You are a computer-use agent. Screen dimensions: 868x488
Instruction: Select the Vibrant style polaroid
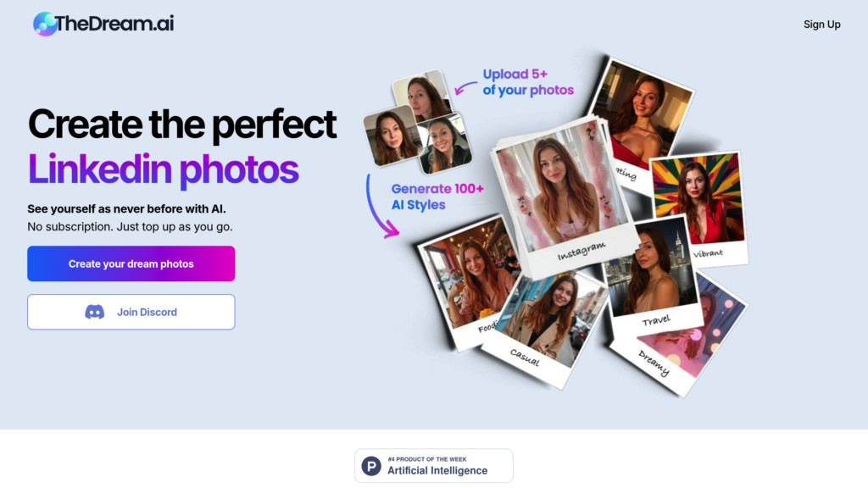700,208
